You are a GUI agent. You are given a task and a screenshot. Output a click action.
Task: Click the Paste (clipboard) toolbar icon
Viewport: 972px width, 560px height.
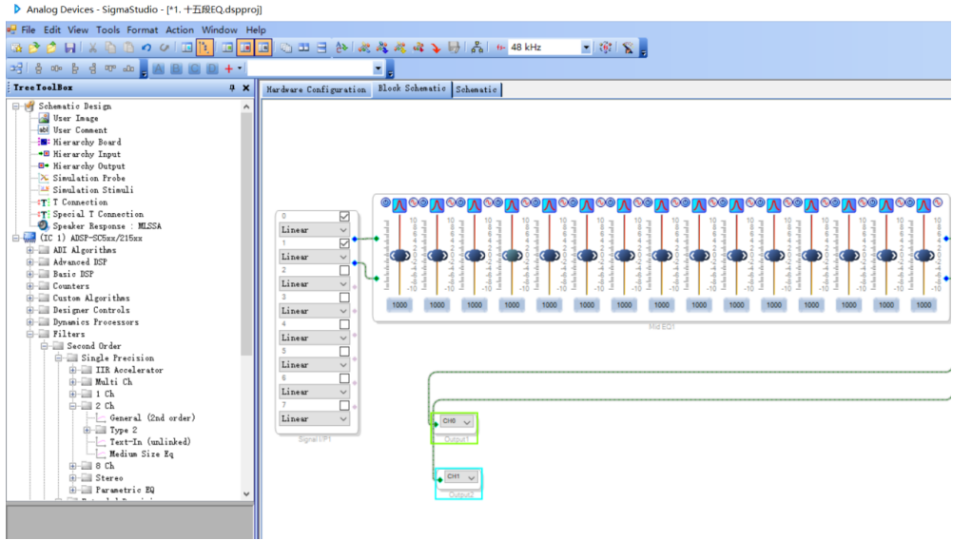tap(128, 48)
